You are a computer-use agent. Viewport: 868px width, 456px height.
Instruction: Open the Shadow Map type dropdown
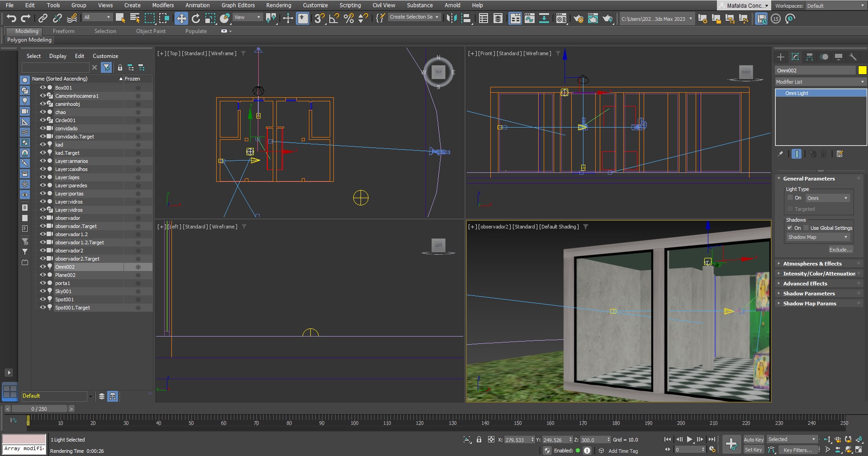click(817, 237)
